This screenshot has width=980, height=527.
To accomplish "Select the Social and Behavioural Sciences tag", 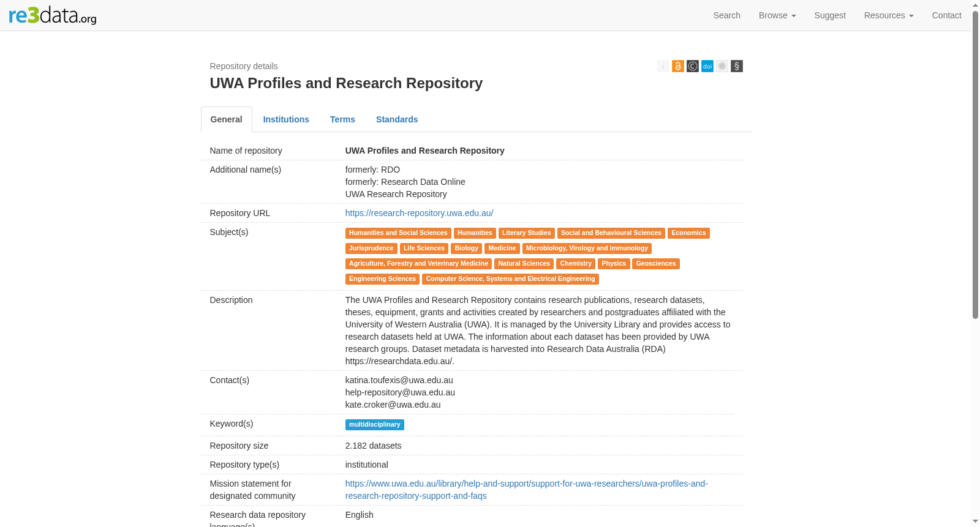I will (611, 233).
